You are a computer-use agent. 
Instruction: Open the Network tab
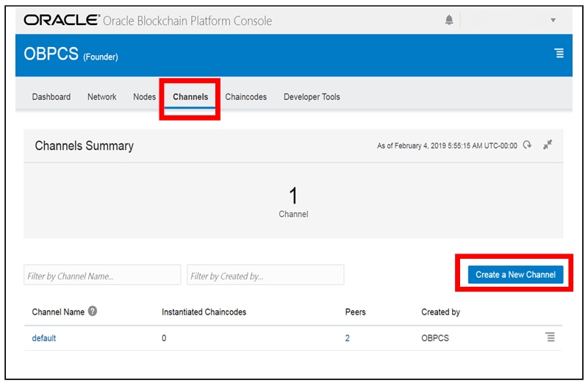(102, 97)
